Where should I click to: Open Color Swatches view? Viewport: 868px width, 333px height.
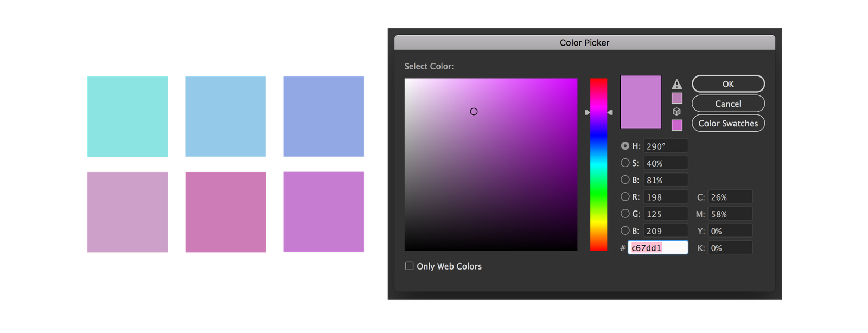point(728,123)
